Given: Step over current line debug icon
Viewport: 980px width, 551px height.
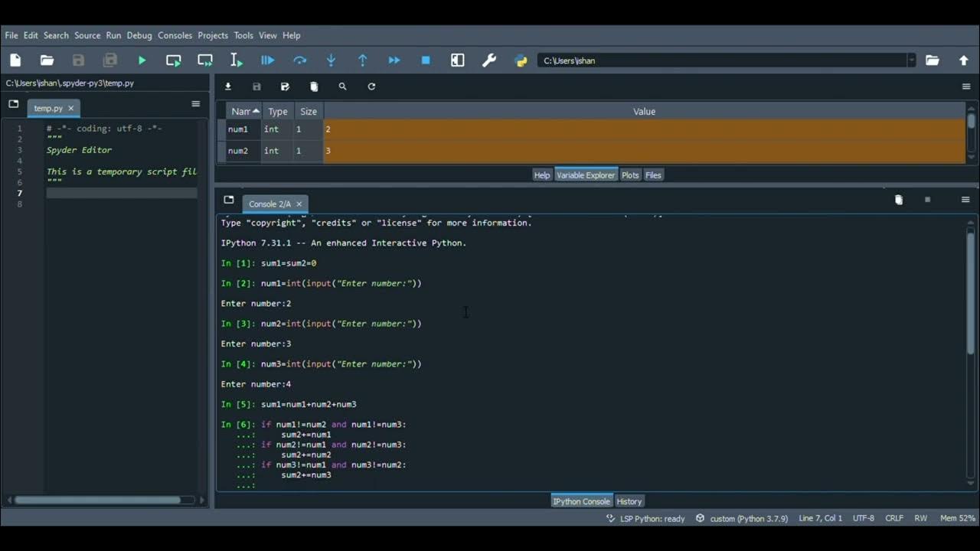Looking at the screenshot, I should coord(299,60).
